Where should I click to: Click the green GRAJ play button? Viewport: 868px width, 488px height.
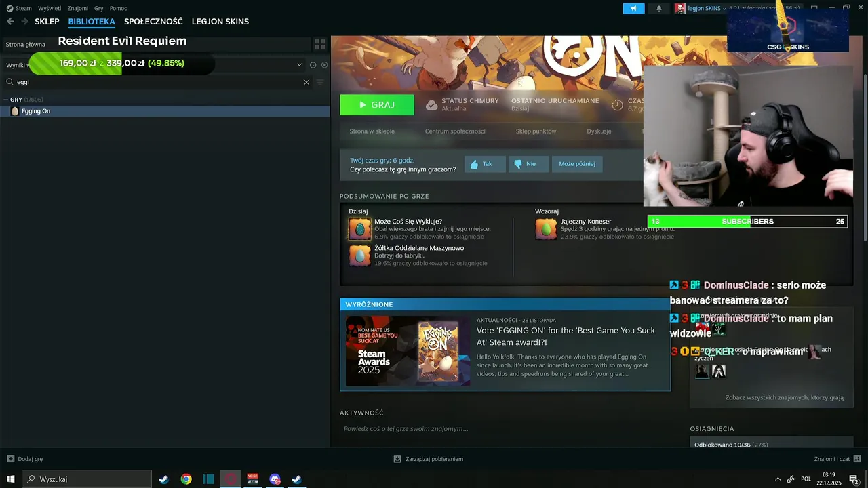click(x=377, y=105)
